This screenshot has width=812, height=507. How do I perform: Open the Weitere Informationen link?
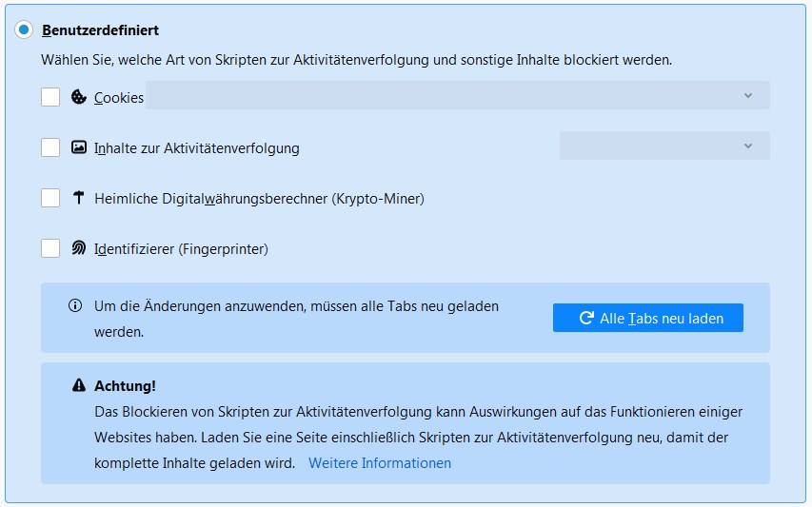(x=380, y=463)
